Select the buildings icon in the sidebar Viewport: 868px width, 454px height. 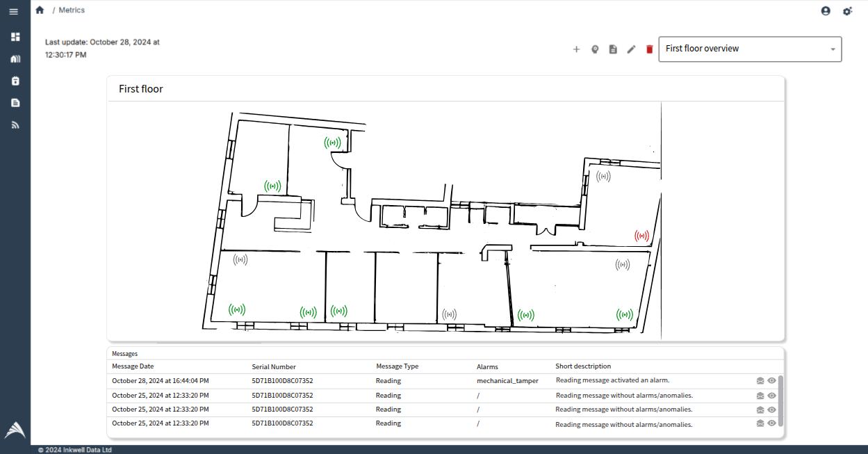pyautogui.click(x=14, y=58)
